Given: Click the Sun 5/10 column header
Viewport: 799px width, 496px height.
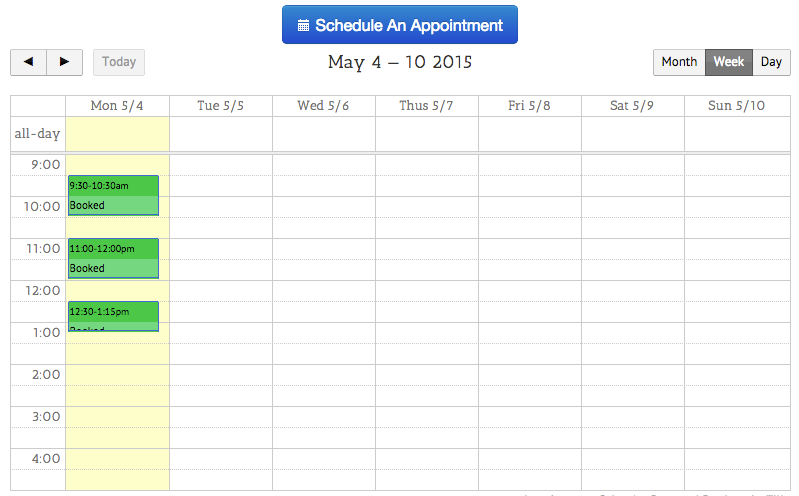Looking at the screenshot, I should click(x=736, y=106).
